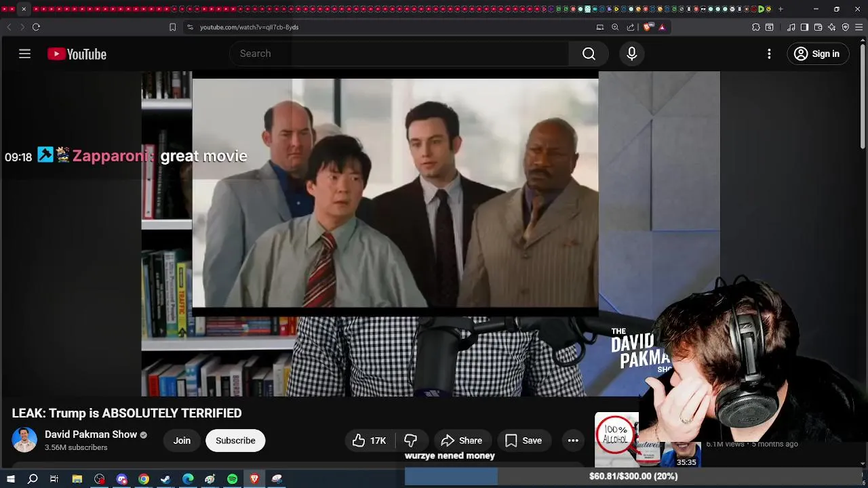Share this page icon in address bar
Image resolution: width=868 pixels, height=488 pixels.
631,27
